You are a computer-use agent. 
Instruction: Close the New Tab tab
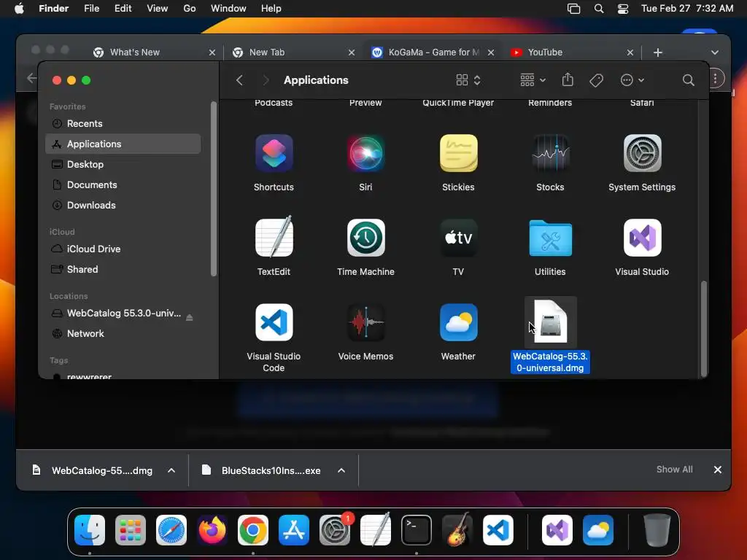352,52
